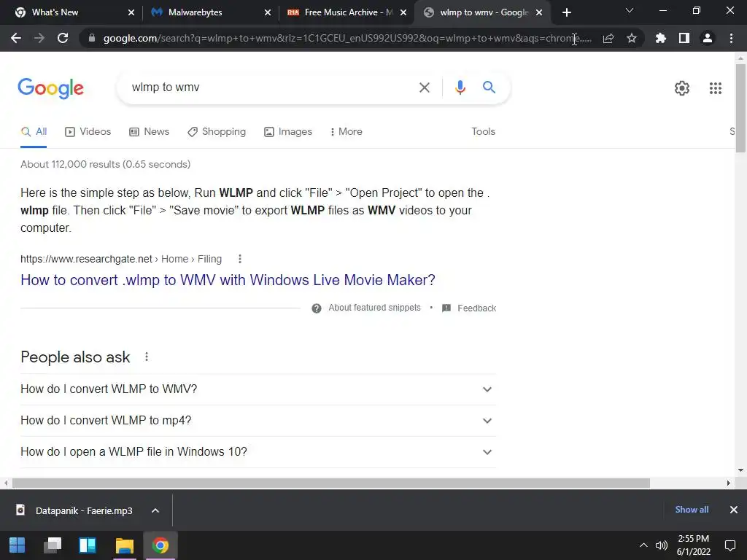Open the volume control in system tray
Viewport: 747px width, 560px height.
pyautogui.click(x=661, y=545)
